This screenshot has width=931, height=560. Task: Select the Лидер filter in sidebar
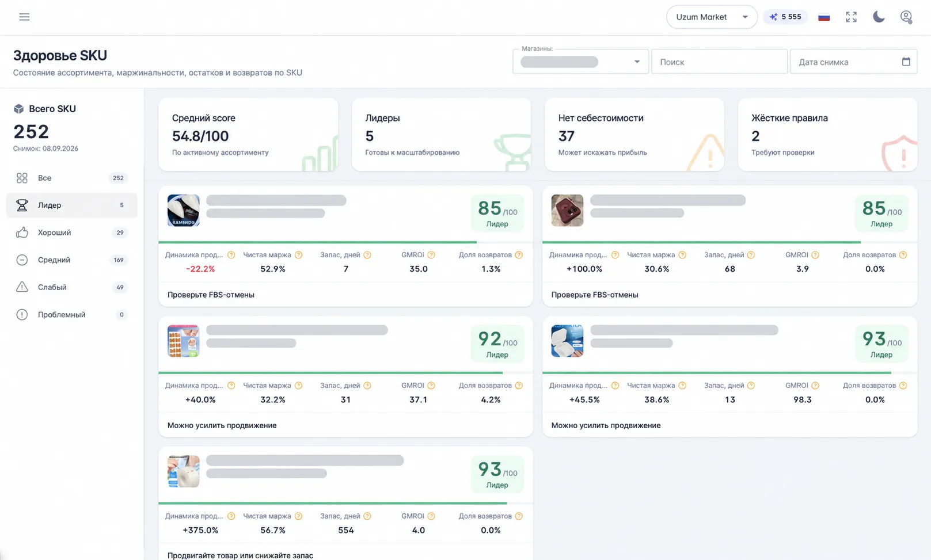(x=71, y=205)
